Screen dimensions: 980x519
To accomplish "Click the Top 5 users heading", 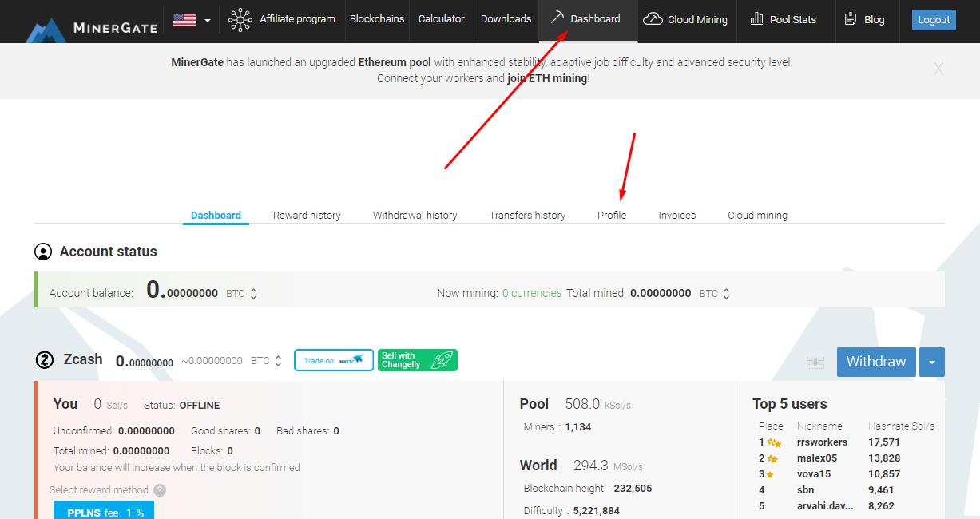I will [789, 404].
